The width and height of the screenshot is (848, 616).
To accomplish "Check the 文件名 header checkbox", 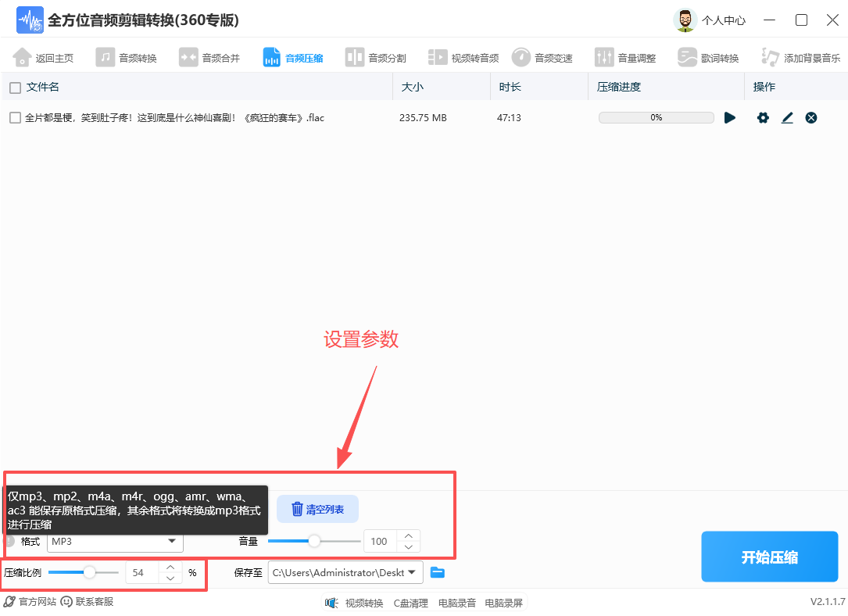I will tap(13, 87).
